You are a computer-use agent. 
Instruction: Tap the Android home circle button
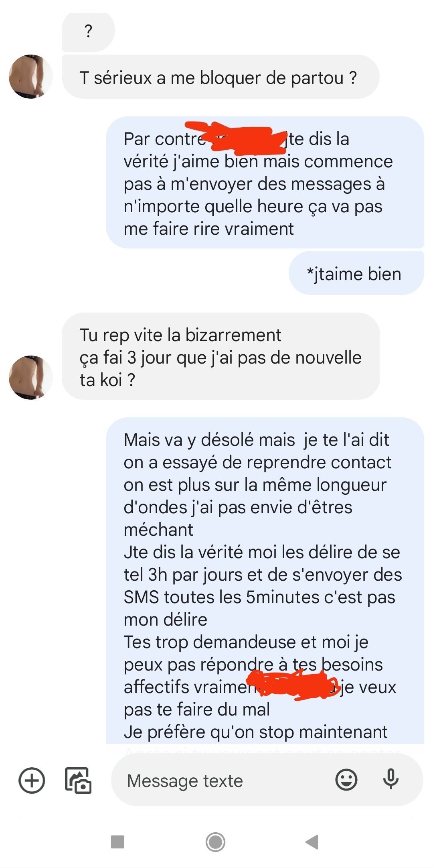[216, 842]
